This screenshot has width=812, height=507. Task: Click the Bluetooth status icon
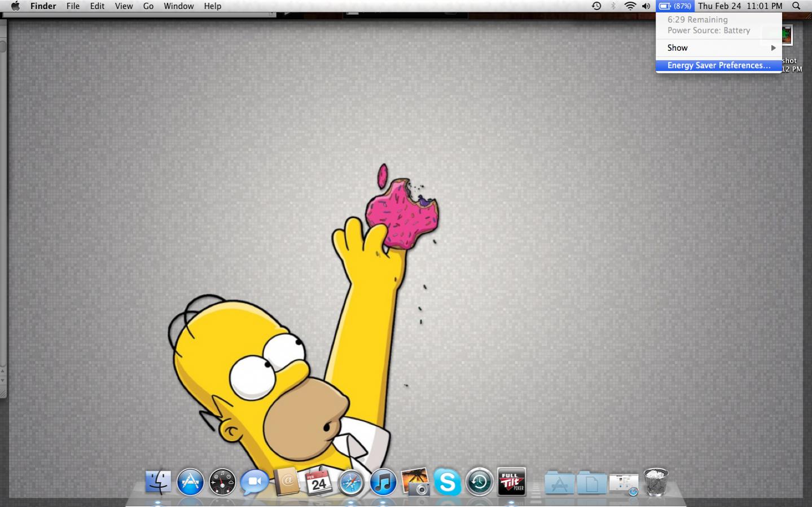pos(613,6)
